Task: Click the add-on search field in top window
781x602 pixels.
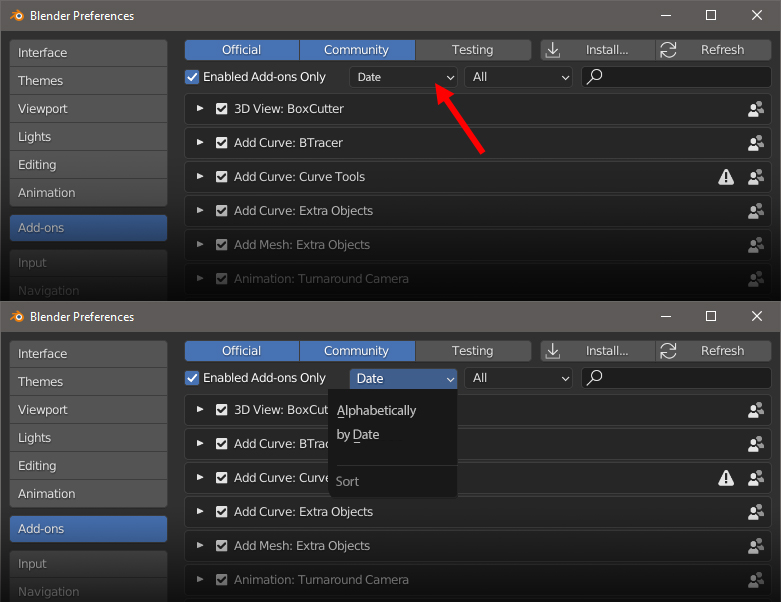Action: pos(676,77)
